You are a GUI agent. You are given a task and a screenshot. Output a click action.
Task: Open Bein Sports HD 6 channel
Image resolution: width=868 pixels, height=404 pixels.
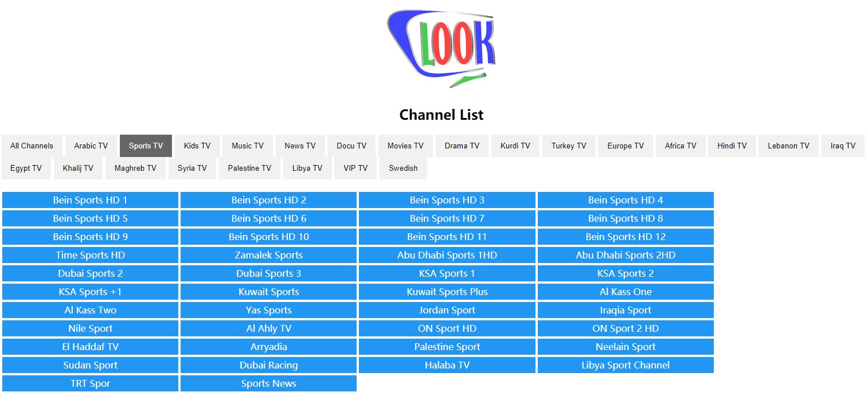pyautogui.click(x=268, y=218)
